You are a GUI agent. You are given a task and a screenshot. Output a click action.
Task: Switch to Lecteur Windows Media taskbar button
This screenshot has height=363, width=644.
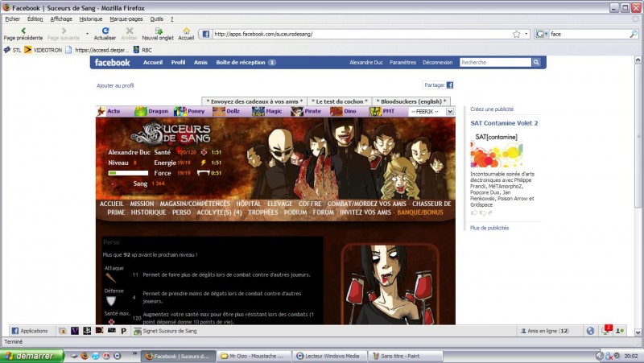(328, 356)
